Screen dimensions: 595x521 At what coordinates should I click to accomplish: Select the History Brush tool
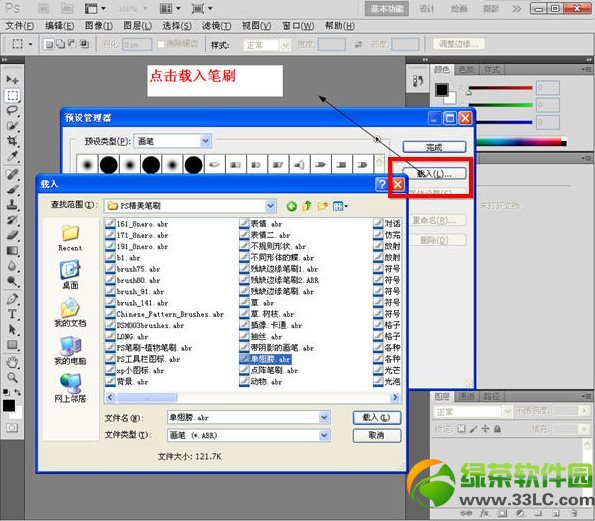coord(12,220)
